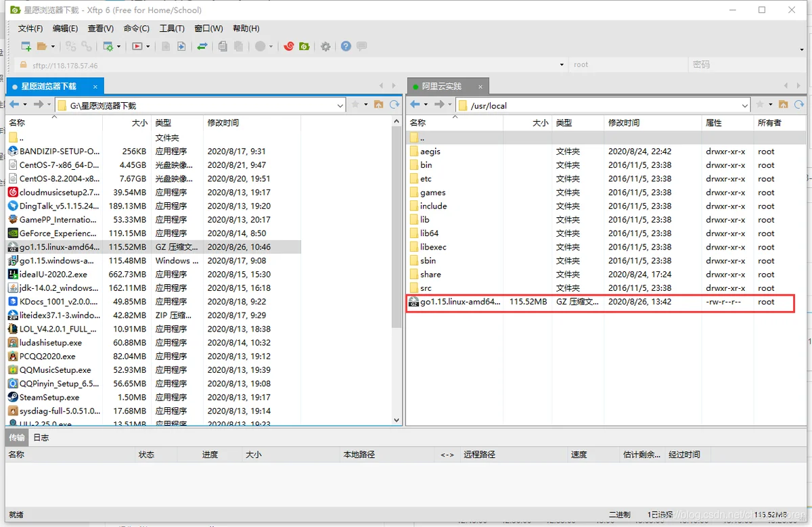Open the 工具(T) menu
This screenshot has width=812, height=527.
tap(172, 28)
